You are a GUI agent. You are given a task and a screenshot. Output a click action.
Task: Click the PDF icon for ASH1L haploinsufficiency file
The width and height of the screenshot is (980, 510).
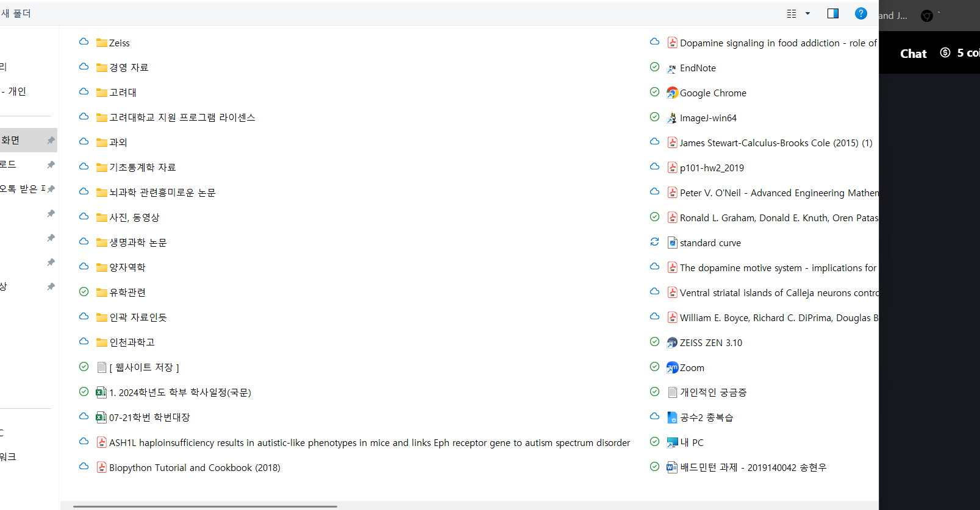click(x=102, y=442)
